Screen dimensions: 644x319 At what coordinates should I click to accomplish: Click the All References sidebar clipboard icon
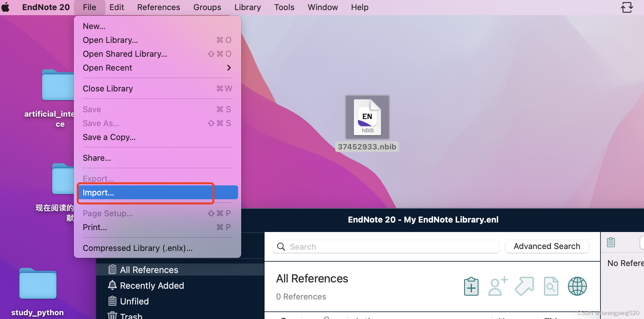coord(112,269)
